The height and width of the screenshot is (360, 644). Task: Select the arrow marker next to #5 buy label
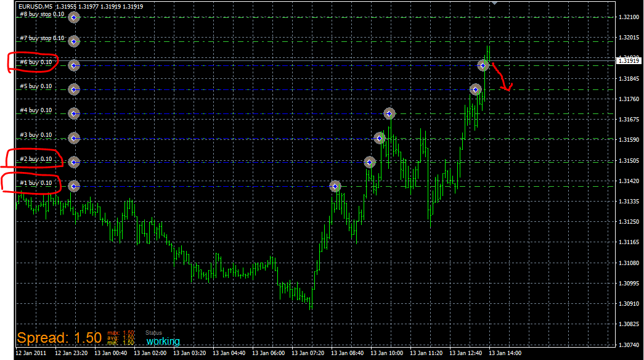click(74, 89)
